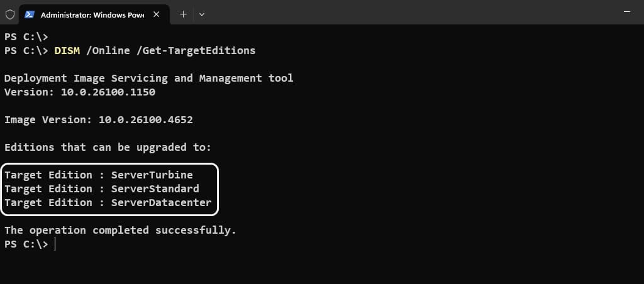Click the PowerShell icon in the tab
644x284 pixels.
click(x=30, y=14)
